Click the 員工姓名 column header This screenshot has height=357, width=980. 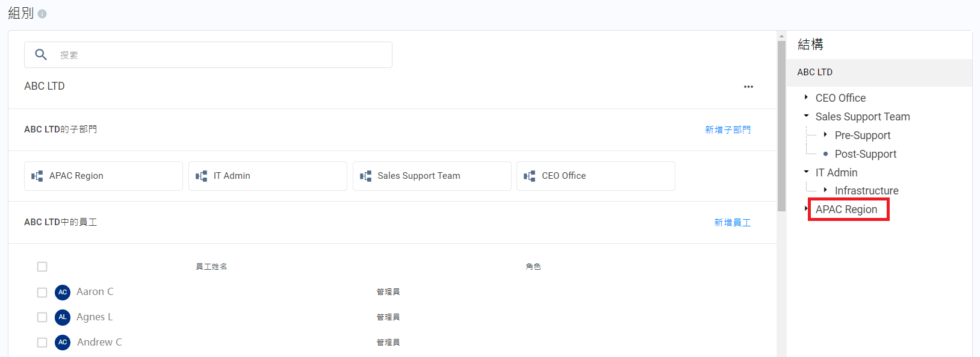[x=211, y=266]
